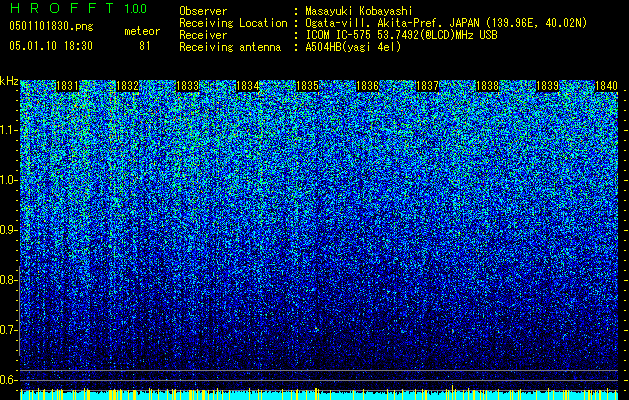
Task: Click the 0.6 frequency axis label
Action: tap(8, 380)
